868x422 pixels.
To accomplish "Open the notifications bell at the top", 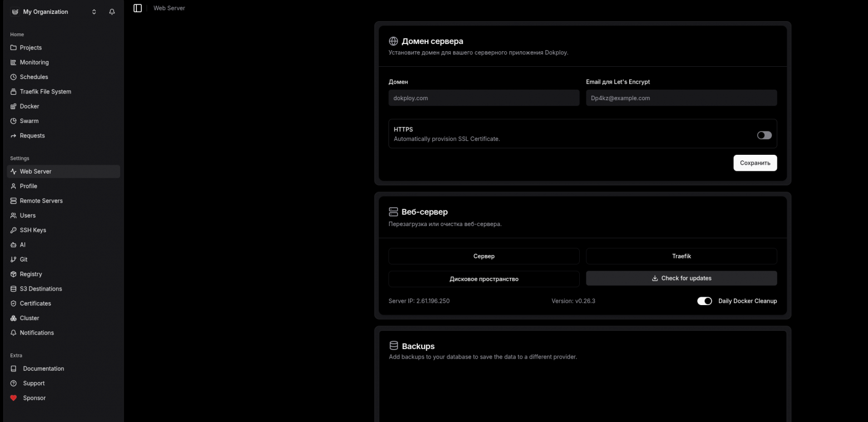I will pyautogui.click(x=112, y=12).
